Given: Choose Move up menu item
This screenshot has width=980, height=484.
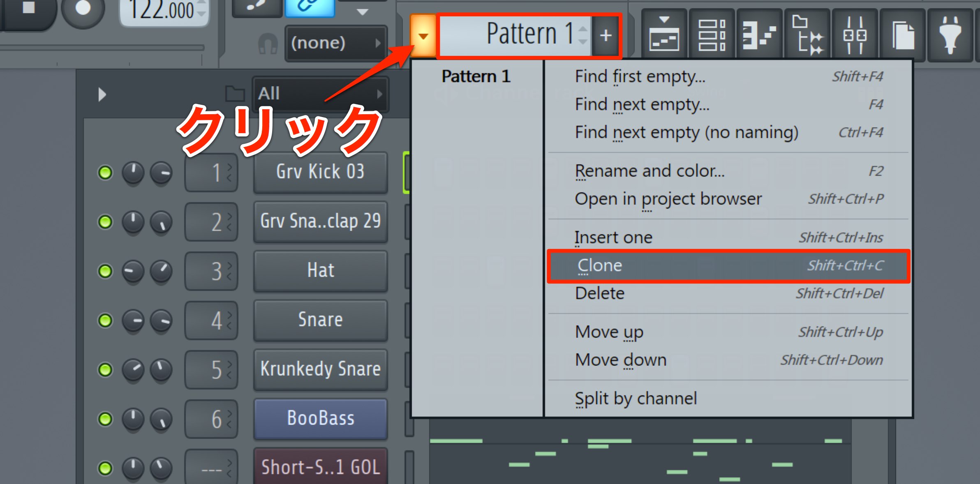Looking at the screenshot, I should pos(728,332).
